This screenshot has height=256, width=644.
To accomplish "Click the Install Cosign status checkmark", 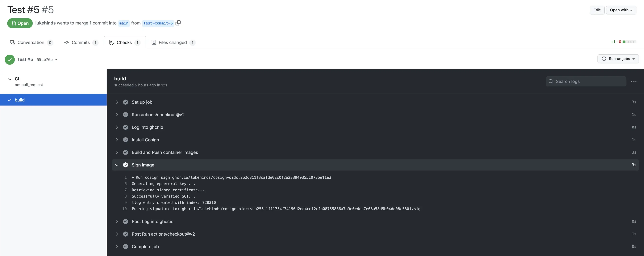I will click(x=126, y=140).
